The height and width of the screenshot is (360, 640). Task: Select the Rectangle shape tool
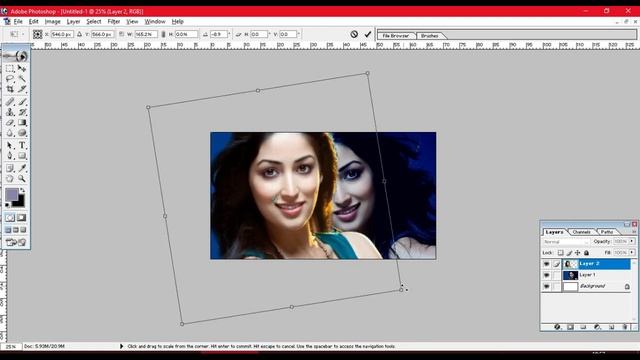(22, 156)
